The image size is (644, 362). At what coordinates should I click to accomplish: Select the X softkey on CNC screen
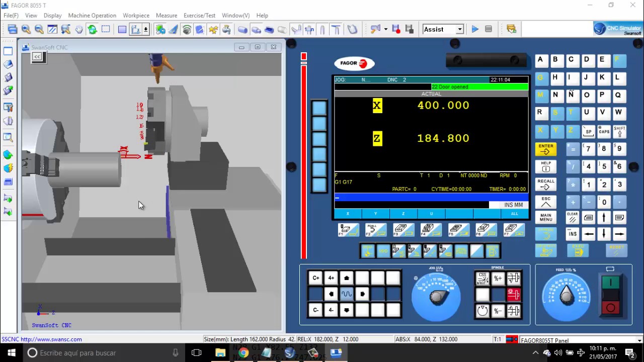[348, 214]
